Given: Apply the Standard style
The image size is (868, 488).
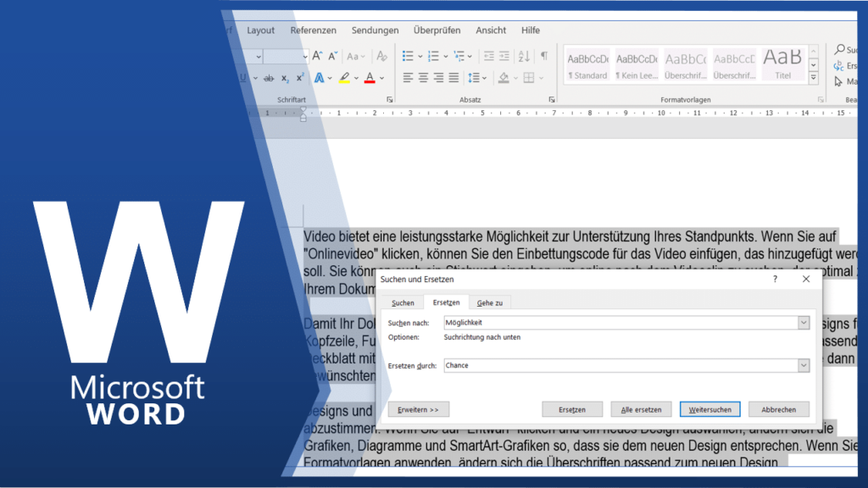Looking at the screenshot, I should pyautogui.click(x=587, y=64).
